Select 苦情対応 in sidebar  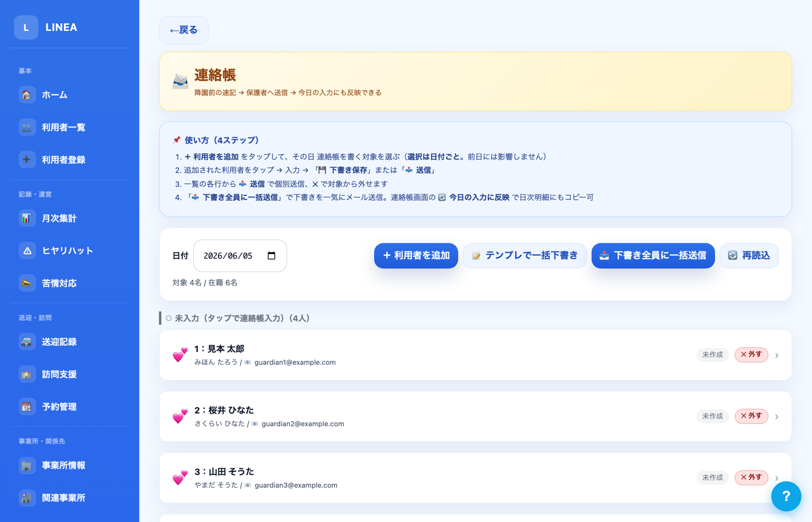[70, 283]
